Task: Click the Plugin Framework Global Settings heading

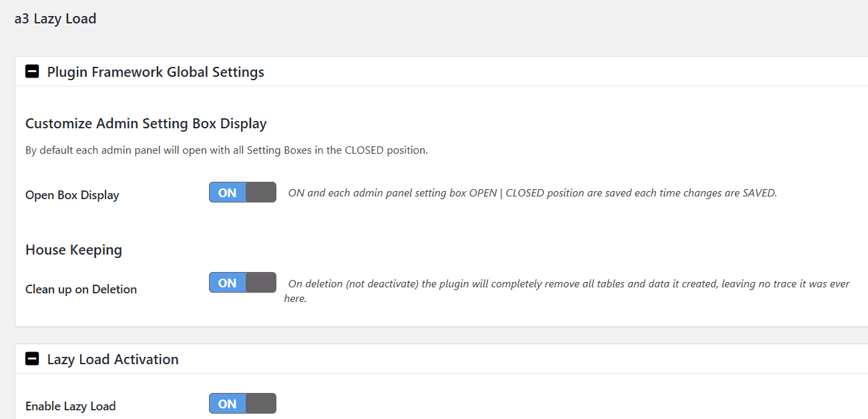Action: tap(156, 72)
